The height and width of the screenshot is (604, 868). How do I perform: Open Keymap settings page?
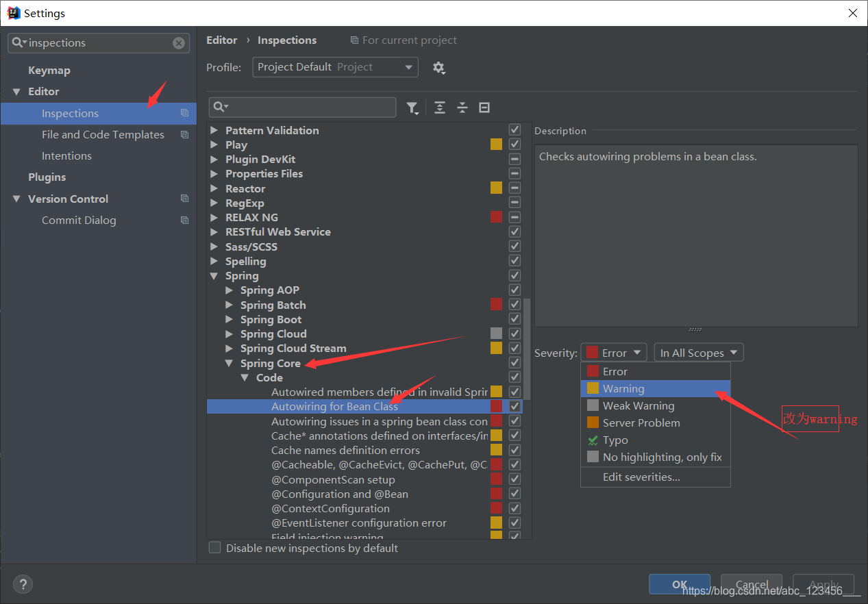click(x=49, y=71)
